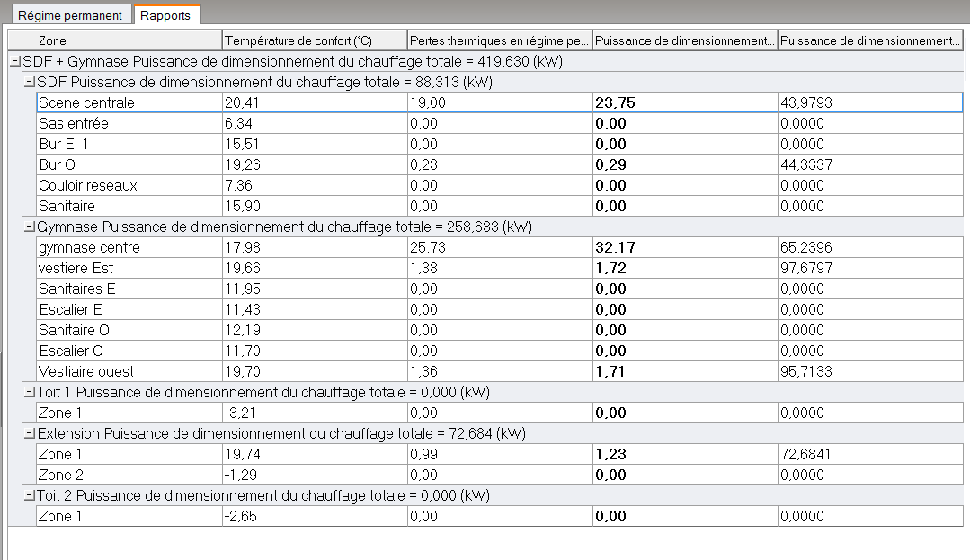Collapse the Toit 1 group
The image size is (970, 560).
coord(29,392)
